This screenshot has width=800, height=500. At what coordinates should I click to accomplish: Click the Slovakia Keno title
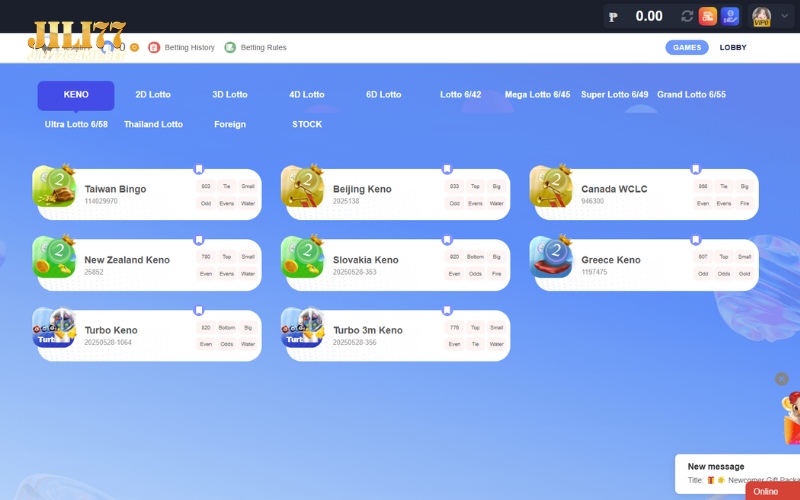tap(366, 260)
